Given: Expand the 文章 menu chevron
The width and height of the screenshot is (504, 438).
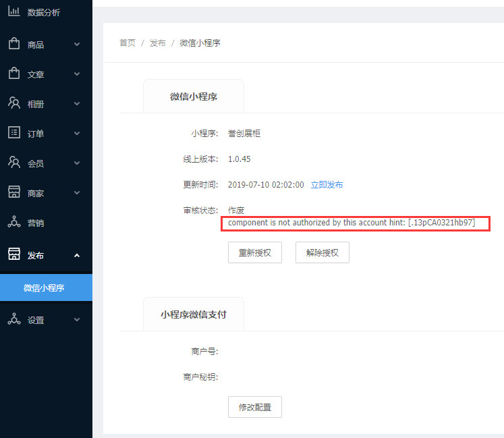Looking at the screenshot, I should pos(77,74).
